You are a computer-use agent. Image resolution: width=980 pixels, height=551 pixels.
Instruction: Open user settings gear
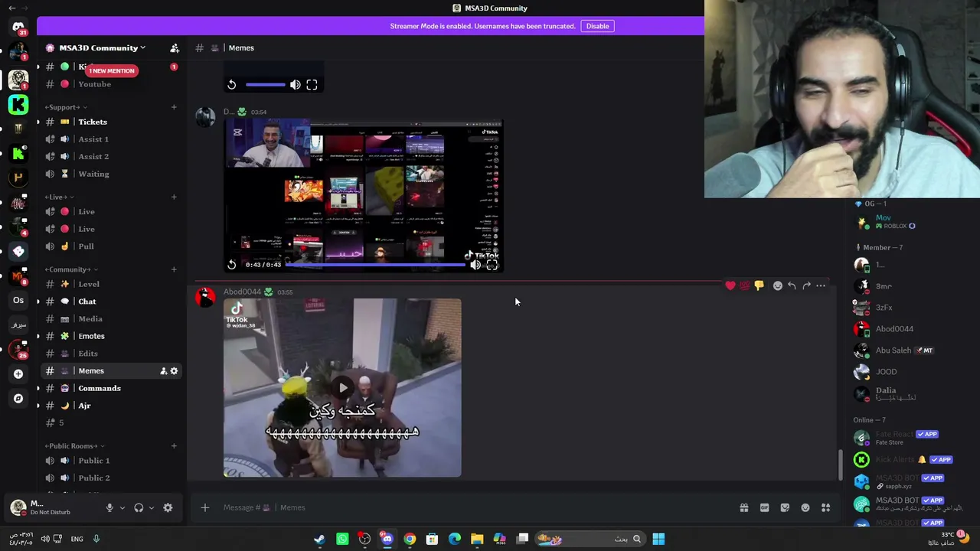(x=168, y=507)
